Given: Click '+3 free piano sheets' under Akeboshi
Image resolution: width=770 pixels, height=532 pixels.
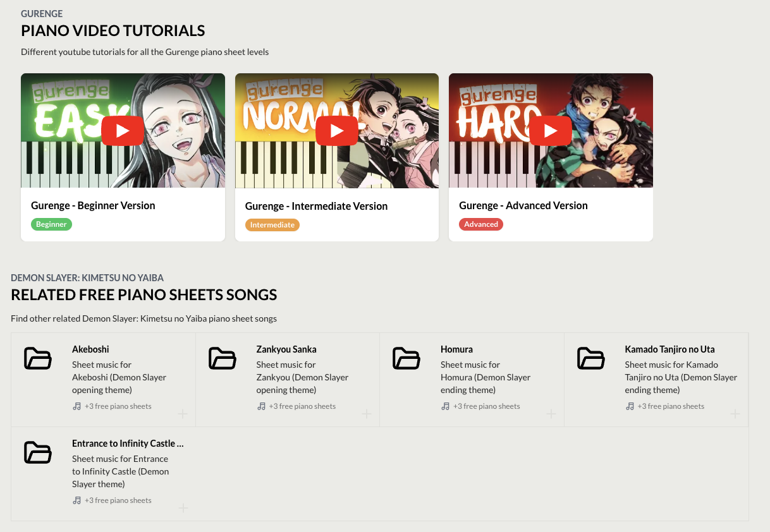Looking at the screenshot, I should (118, 406).
